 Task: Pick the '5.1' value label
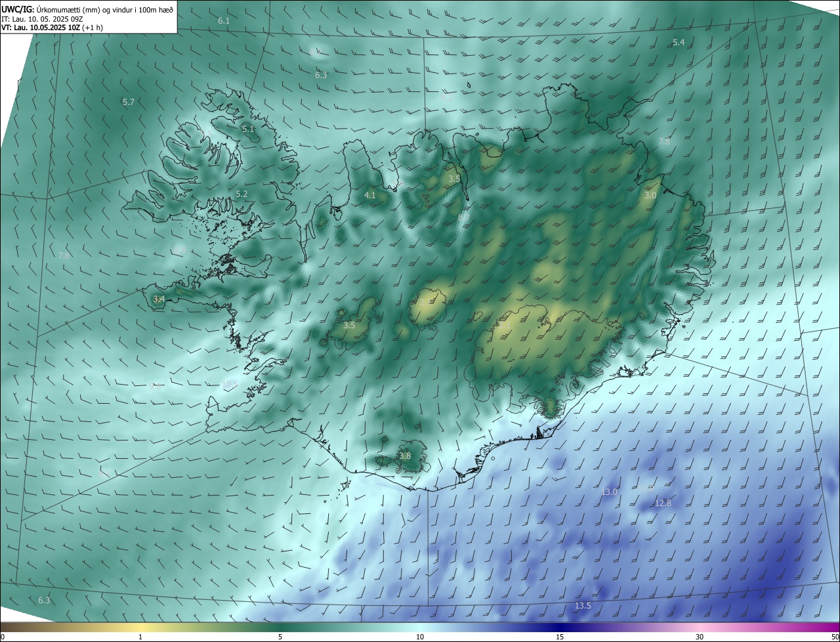248,129
